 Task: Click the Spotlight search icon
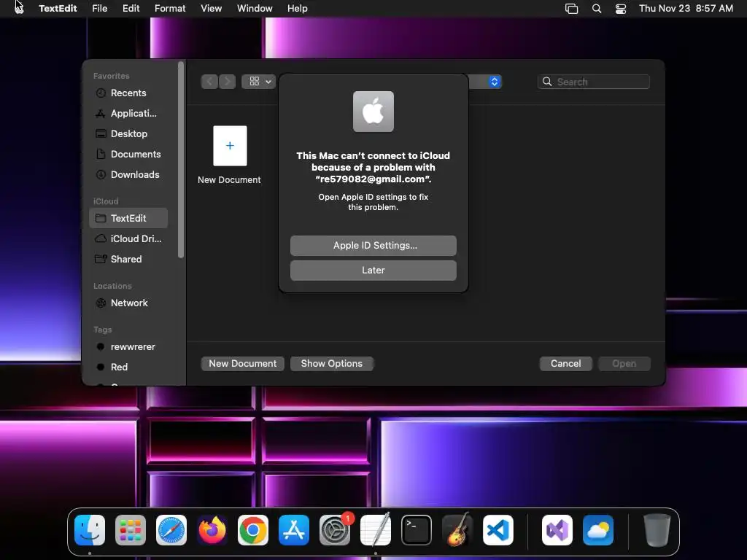click(x=597, y=9)
